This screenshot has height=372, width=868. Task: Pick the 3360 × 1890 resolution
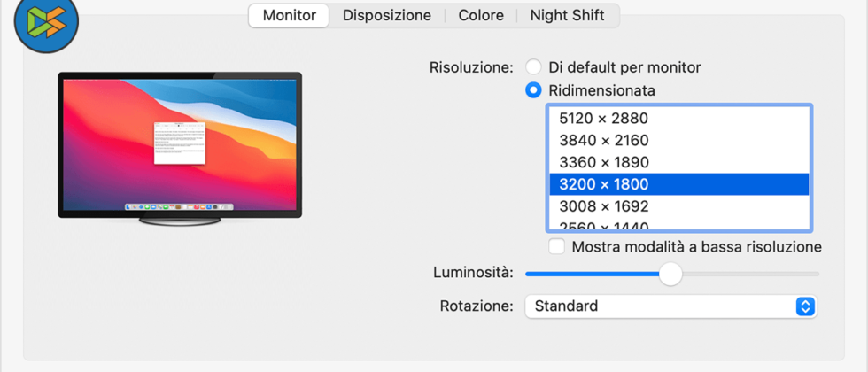point(604,162)
